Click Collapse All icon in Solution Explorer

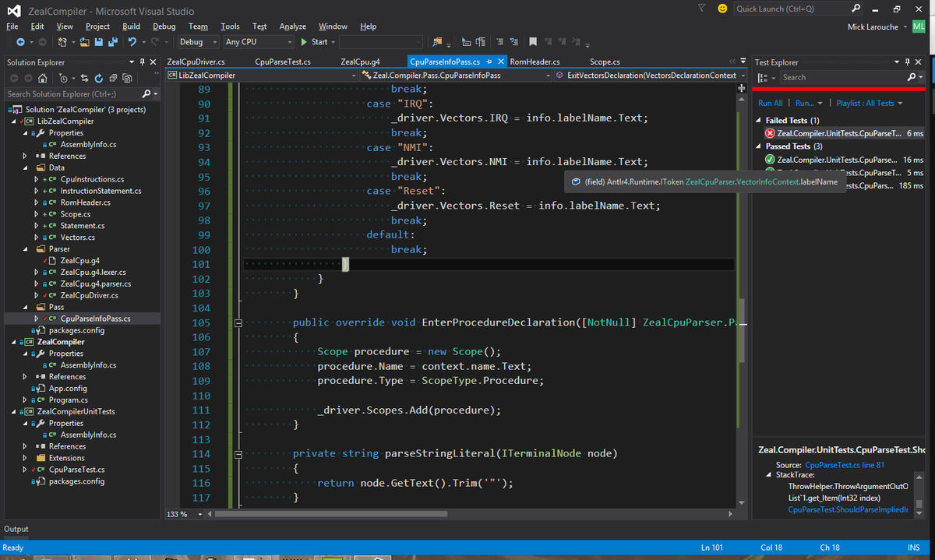[113, 78]
